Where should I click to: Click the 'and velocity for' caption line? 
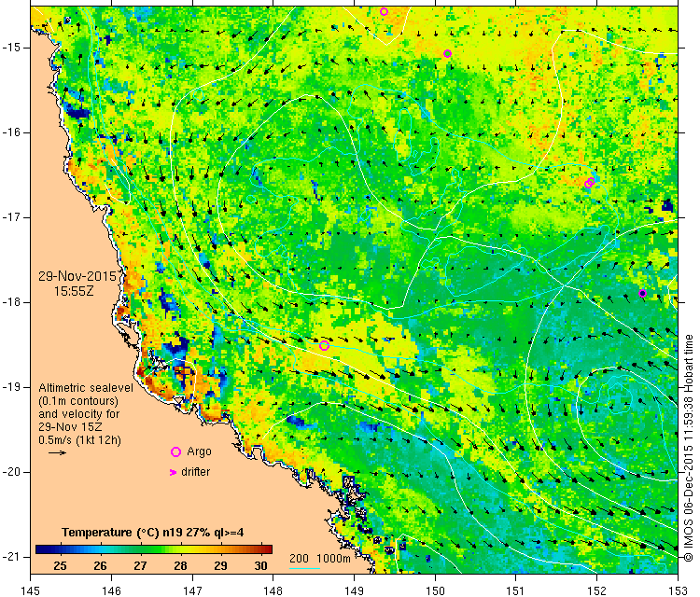click(79, 413)
